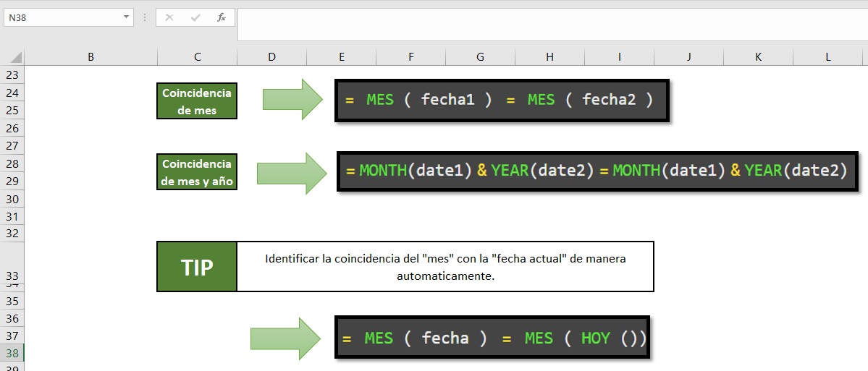This screenshot has height=371, width=868.
Task: Click inside the Name Box showing N38
Action: pyautogui.click(x=62, y=17)
